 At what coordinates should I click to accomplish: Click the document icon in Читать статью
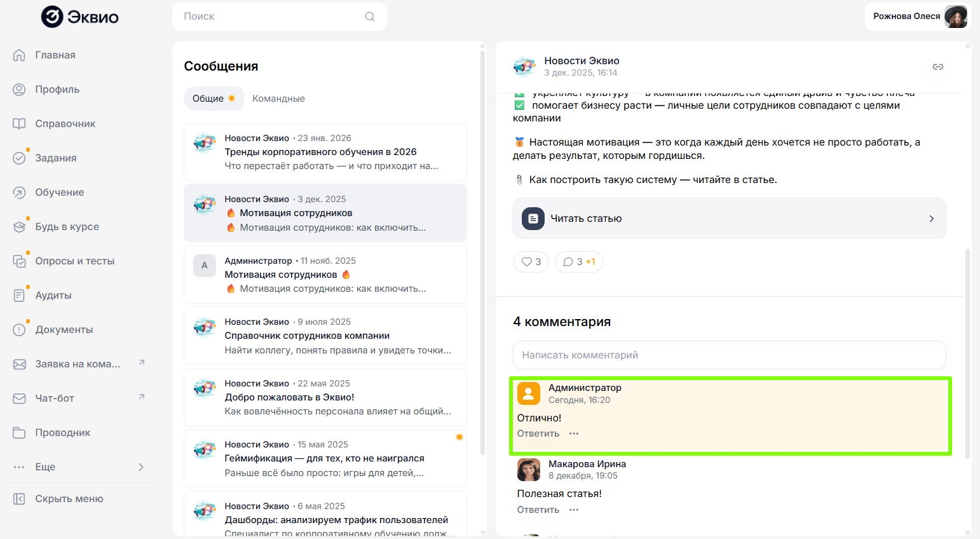point(533,219)
